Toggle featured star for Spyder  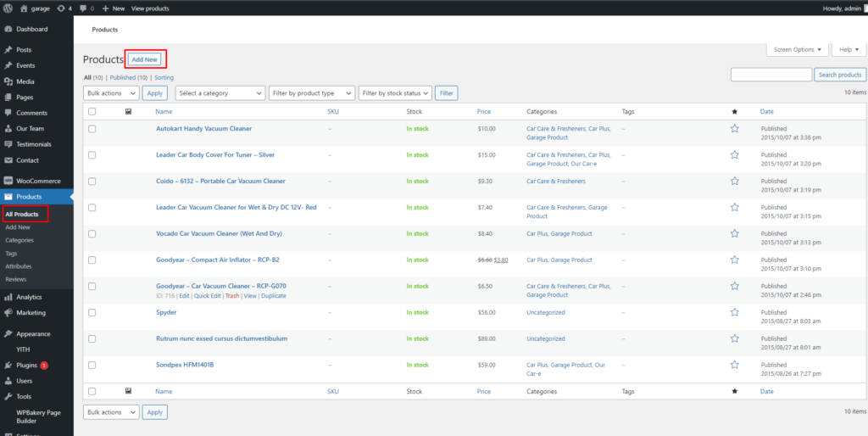pyautogui.click(x=735, y=312)
